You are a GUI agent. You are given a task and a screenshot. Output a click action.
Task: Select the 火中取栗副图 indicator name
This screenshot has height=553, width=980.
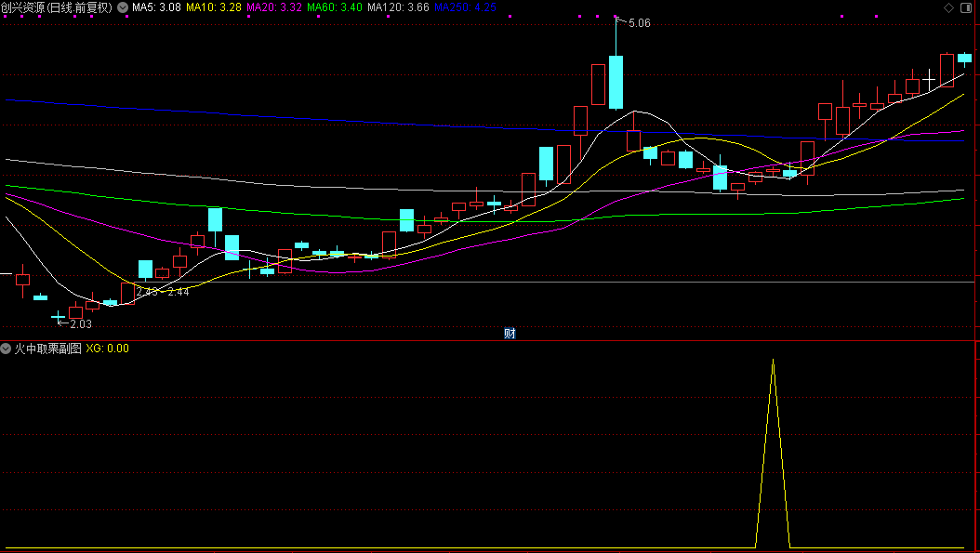[x=48, y=349]
